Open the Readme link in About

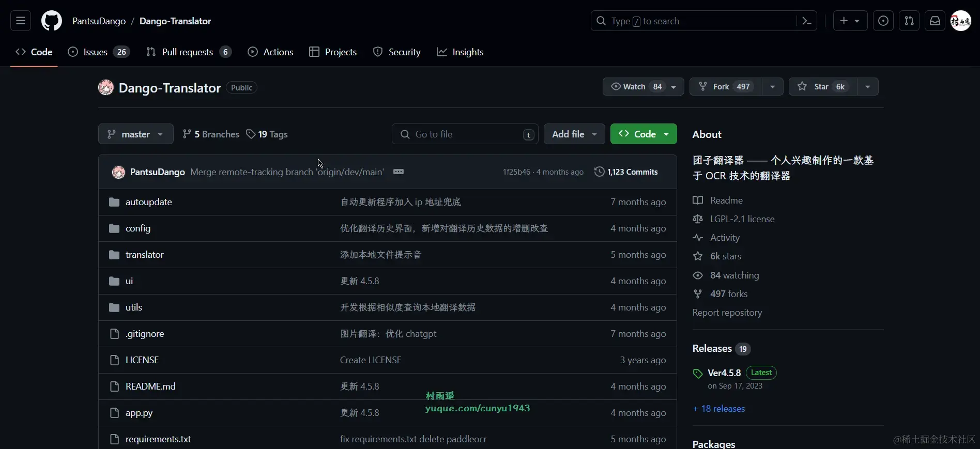tap(718, 200)
